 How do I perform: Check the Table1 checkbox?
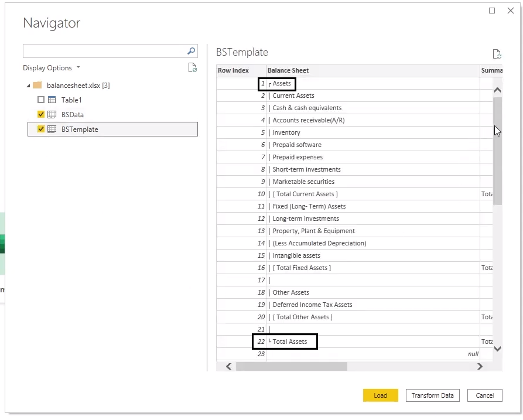[x=41, y=100]
